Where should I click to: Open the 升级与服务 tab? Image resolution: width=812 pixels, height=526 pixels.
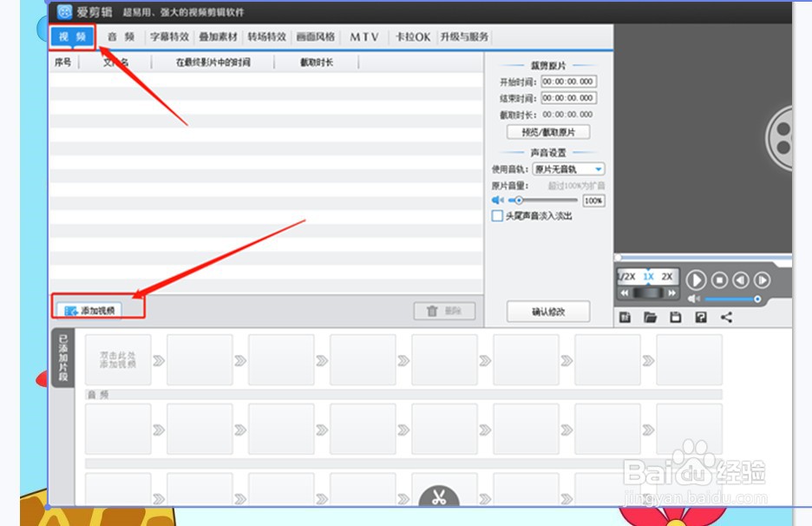464,36
